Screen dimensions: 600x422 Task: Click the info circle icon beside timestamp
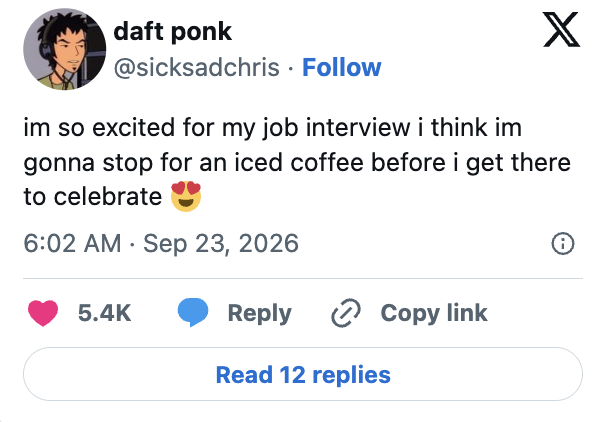tap(563, 244)
